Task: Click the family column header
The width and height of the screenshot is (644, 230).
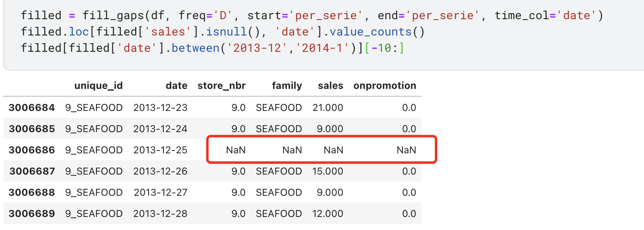Action: point(287,86)
